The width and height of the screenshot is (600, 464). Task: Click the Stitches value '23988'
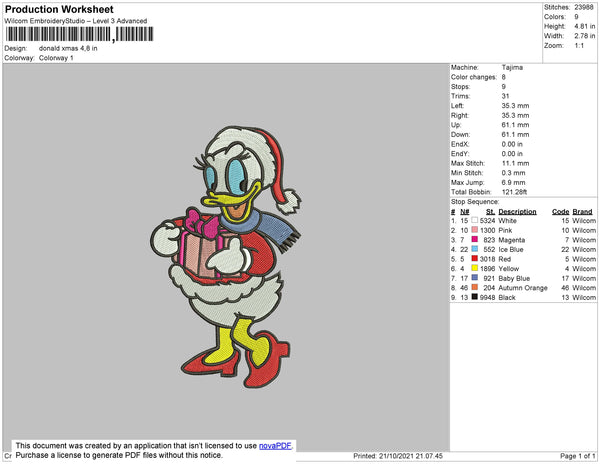(584, 7)
